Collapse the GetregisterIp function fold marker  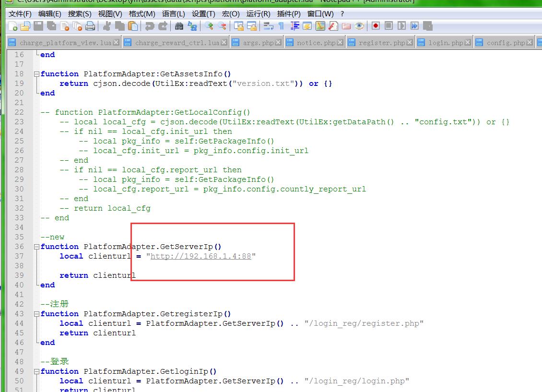pos(36,314)
